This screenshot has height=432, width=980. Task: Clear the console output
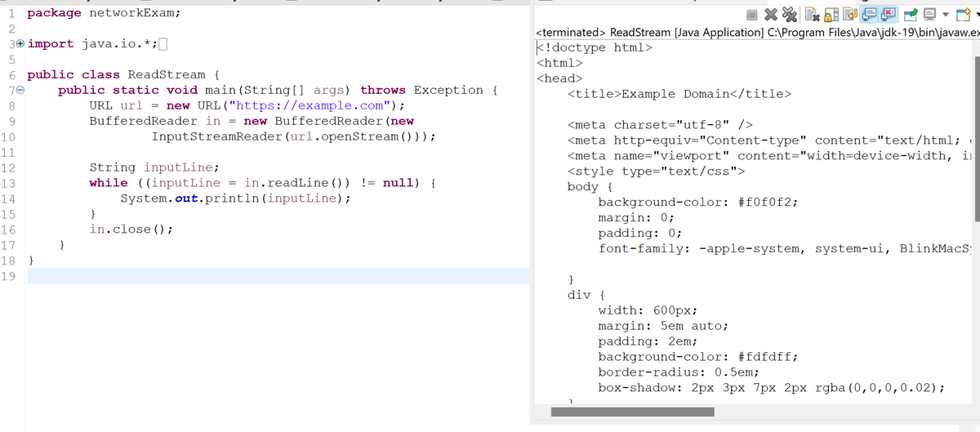[812, 15]
